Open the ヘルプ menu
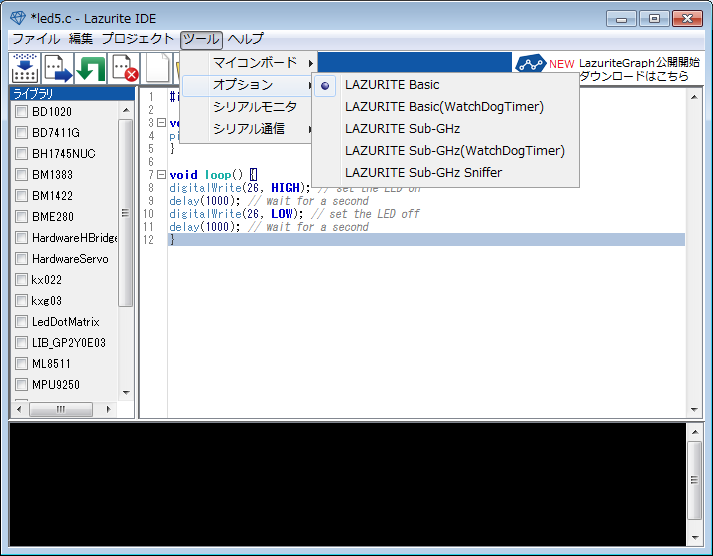This screenshot has height=556, width=713. coord(245,39)
